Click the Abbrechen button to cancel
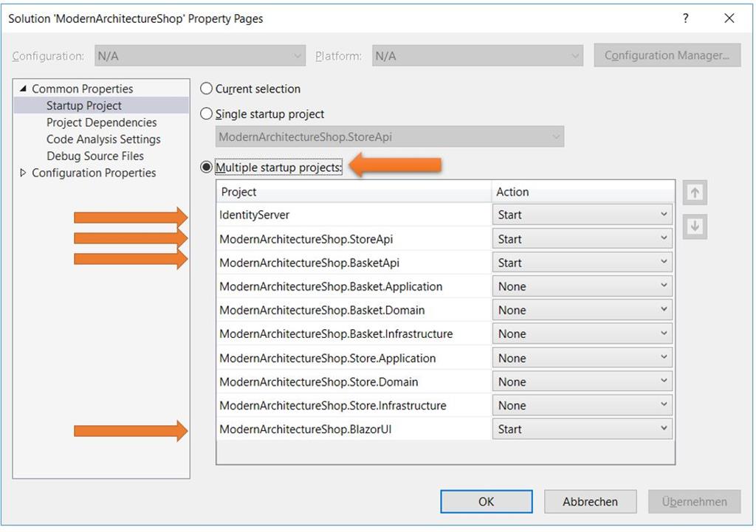756x532 pixels. [590, 502]
